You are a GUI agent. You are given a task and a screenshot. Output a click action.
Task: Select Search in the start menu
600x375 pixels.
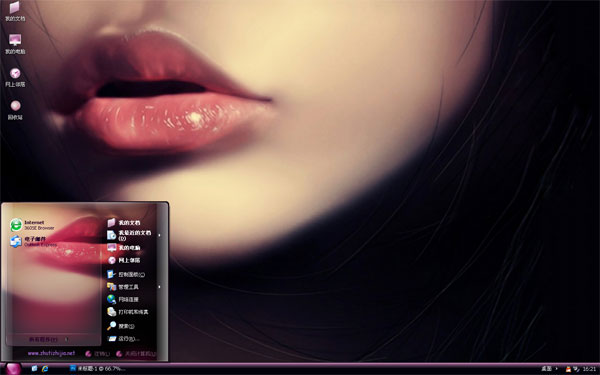click(x=121, y=326)
